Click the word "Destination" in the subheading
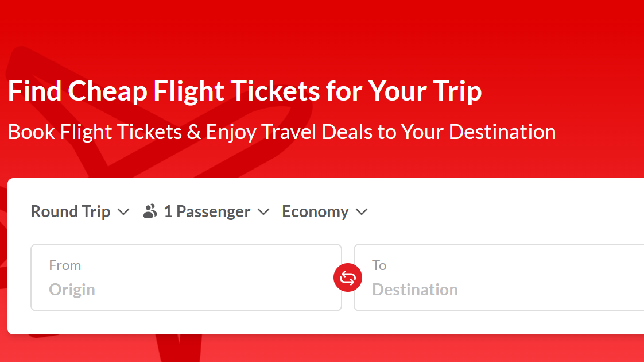The image size is (644, 362). 502,132
